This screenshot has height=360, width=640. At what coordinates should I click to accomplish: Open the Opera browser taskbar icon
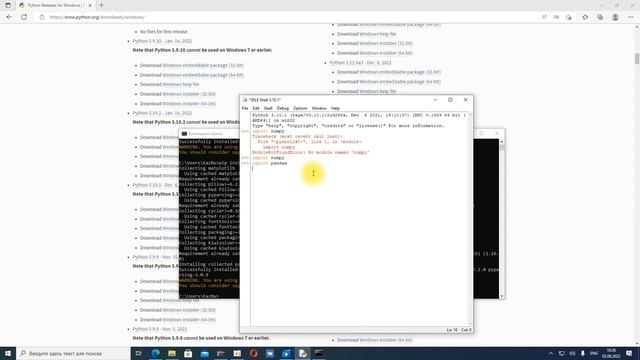point(253,353)
